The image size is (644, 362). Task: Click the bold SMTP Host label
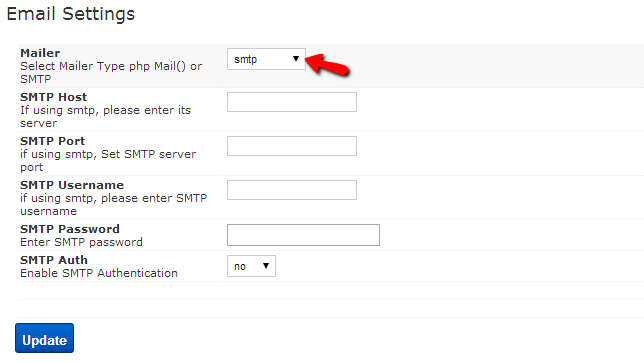pyautogui.click(x=53, y=97)
